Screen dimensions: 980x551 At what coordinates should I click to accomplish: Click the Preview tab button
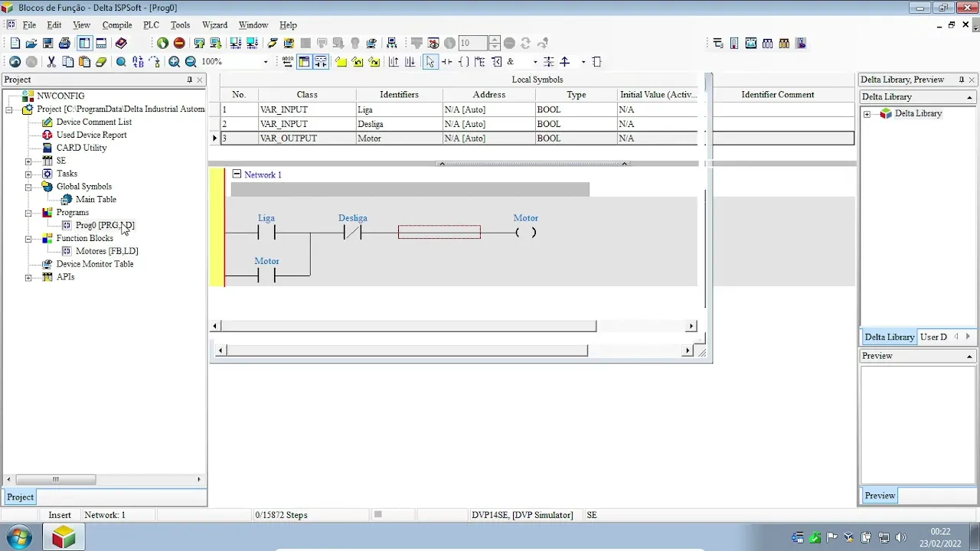tap(880, 496)
